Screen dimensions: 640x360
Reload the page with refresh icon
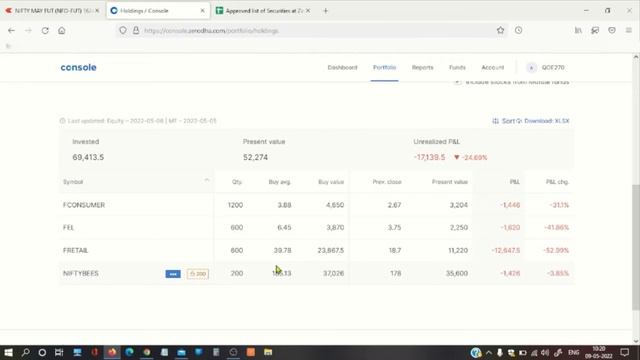click(x=45, y=31)
